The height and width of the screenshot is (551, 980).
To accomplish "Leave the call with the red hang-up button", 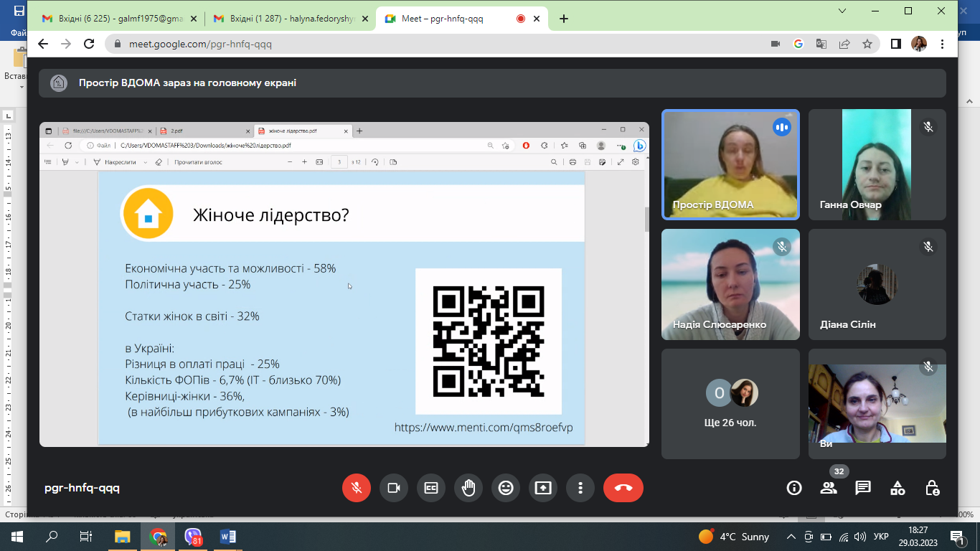I will [x=623, y=488].
